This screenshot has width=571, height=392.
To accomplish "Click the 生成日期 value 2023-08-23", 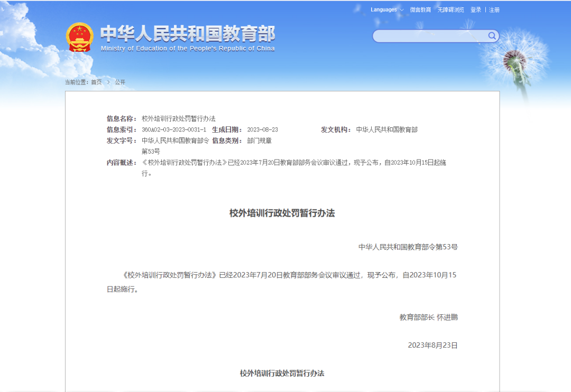I will click(x=262, y=130).
